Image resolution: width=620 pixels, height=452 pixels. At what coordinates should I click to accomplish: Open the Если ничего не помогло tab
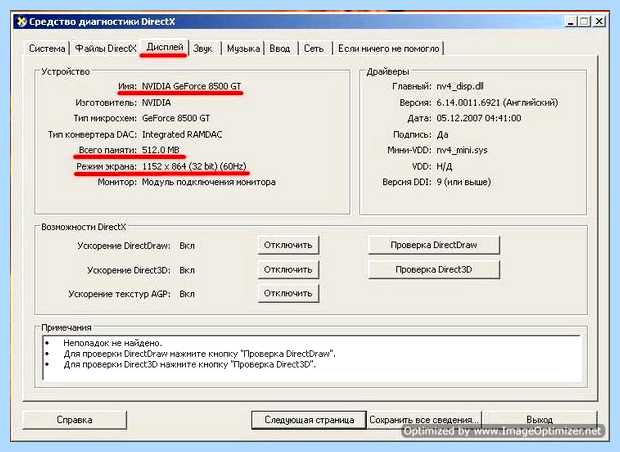pos(389,49)
